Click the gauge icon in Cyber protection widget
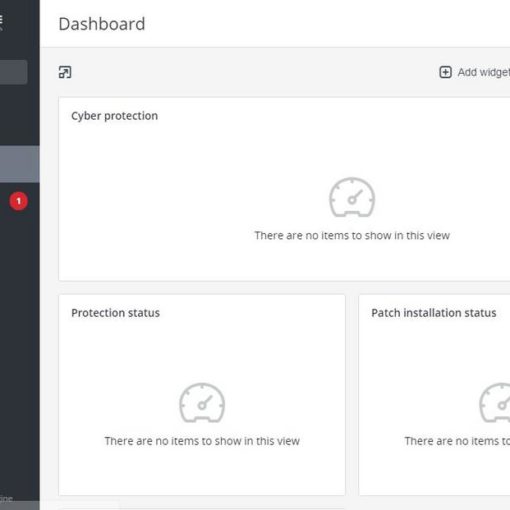Viewport: 510px width, 510px height. [x=352, y=197]
